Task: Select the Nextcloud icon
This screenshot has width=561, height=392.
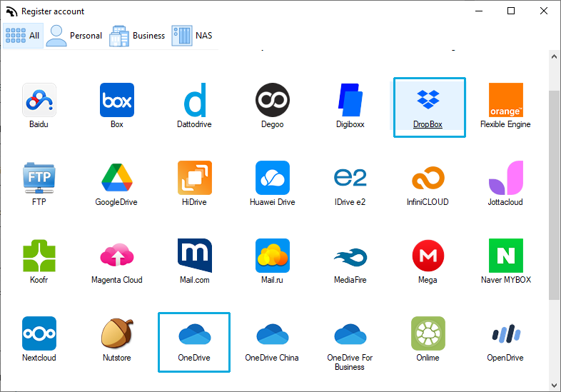Action: pos(39,333)
